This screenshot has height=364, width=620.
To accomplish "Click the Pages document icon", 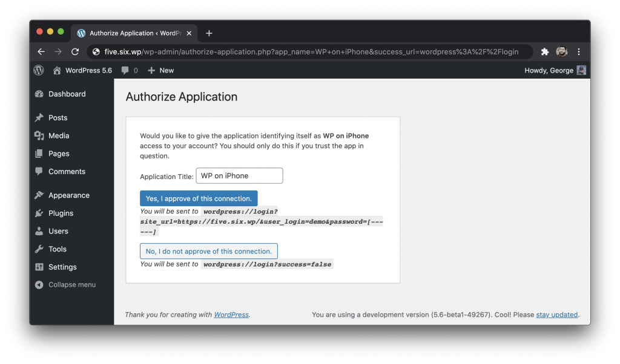I will (39, 154).
